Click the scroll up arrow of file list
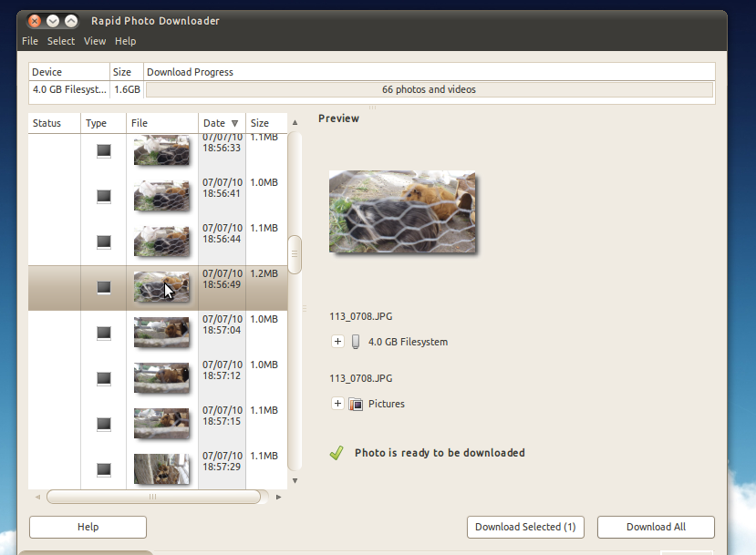This screenshot has width=756, height=555. [x=295, y=123]
